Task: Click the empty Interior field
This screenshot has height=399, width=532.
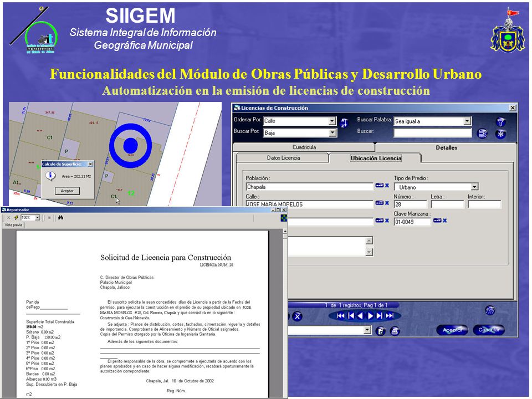Action: coord(484,204)
